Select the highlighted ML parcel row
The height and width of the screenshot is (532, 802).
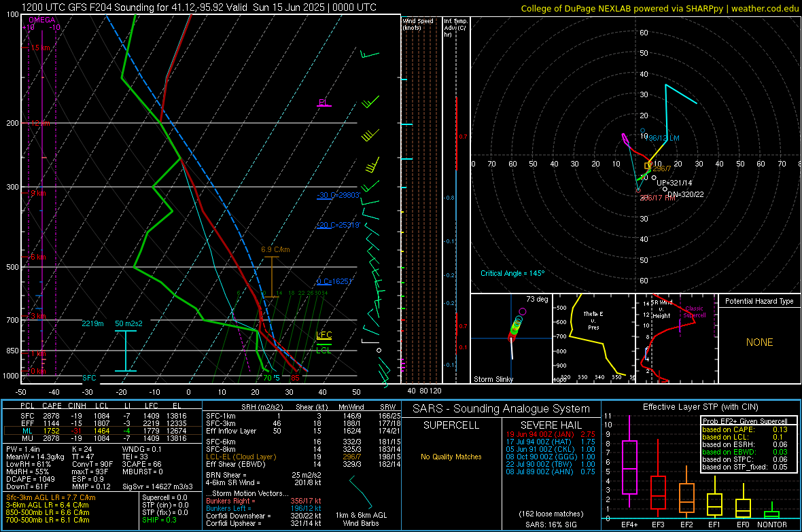click(x=103, y=431)
